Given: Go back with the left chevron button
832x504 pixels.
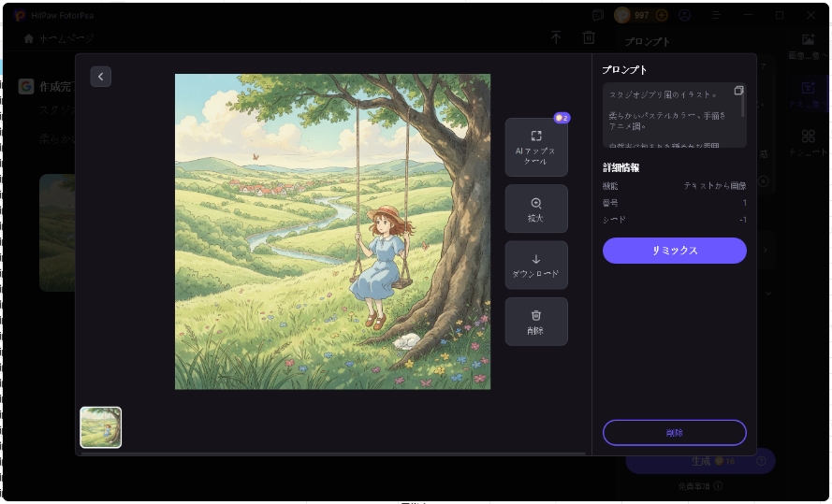Looking at the screenshot, I should click(x=100, y=77).
